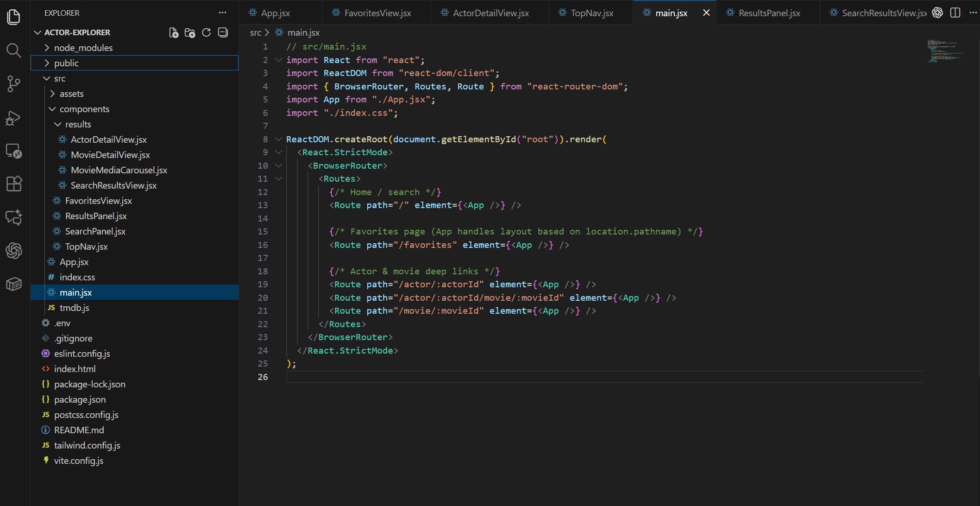
Task: Open README.md in the file tree
Action: click(x=134, y=430)
